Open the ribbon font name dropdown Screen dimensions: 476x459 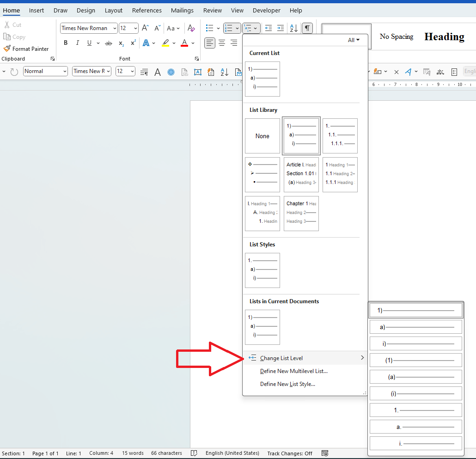click(115, 28)
